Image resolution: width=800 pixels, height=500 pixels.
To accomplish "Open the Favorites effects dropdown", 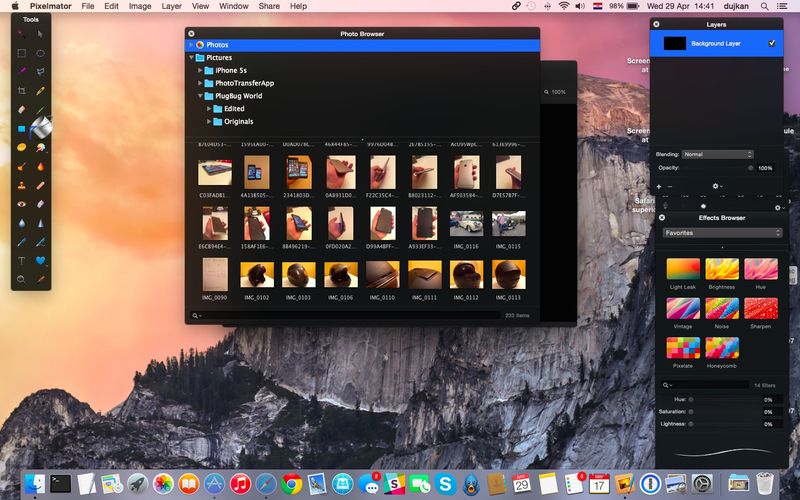I will pos(722,233).
